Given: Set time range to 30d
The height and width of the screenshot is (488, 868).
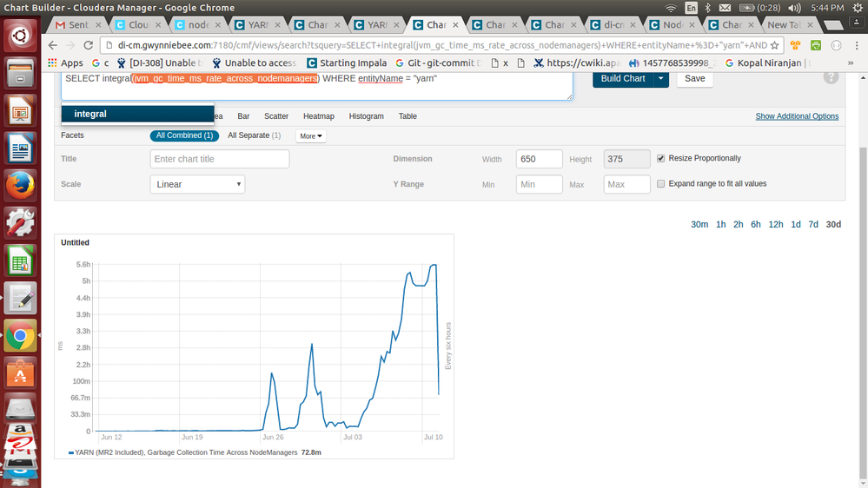Looking at the screenshot, I should pyautogui.click(x=833, y=224).
